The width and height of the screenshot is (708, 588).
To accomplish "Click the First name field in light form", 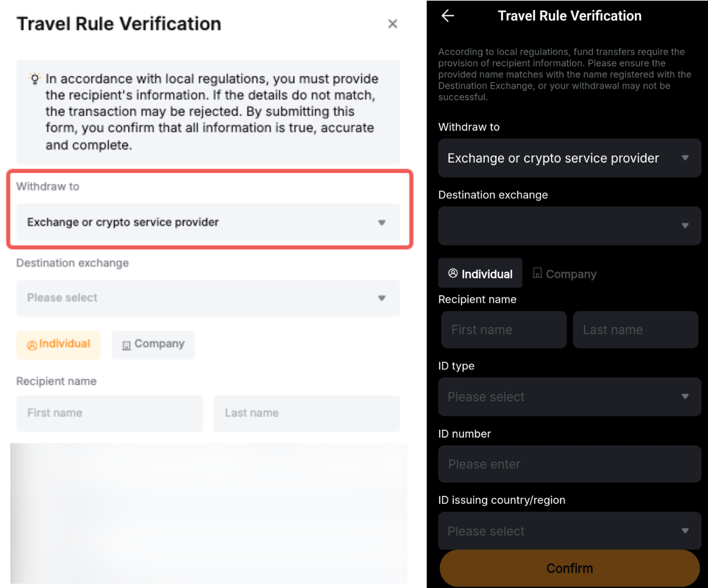I will (110, 413).
